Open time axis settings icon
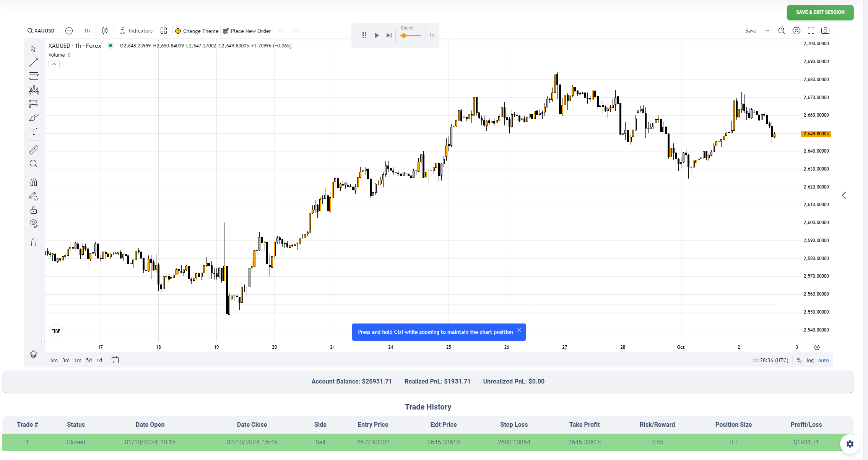 [817, 347]
